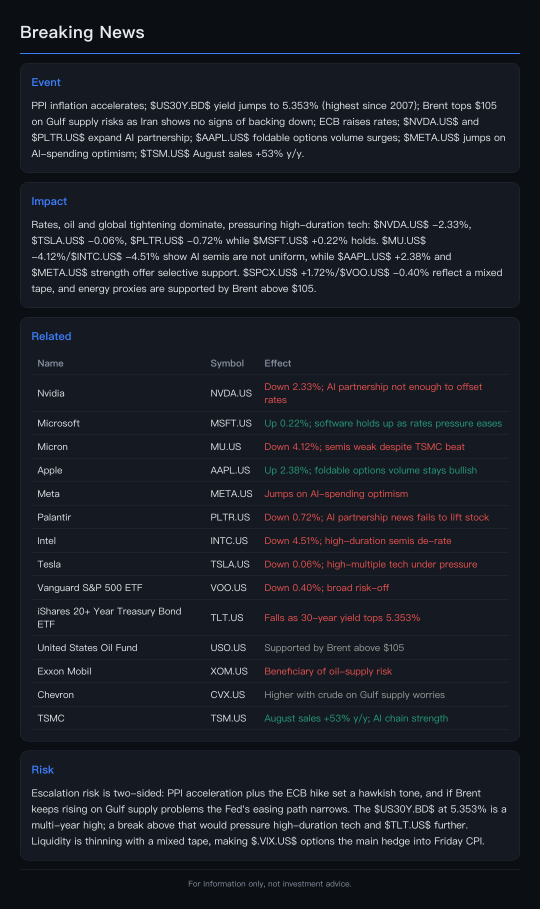540x909 pixels.
Task: Open the Exxon Mobil row
Action: (x=270, y=671)
